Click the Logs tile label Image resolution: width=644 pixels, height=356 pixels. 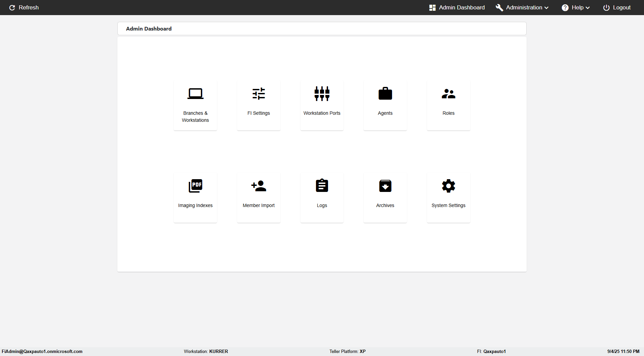pos(322,205)
